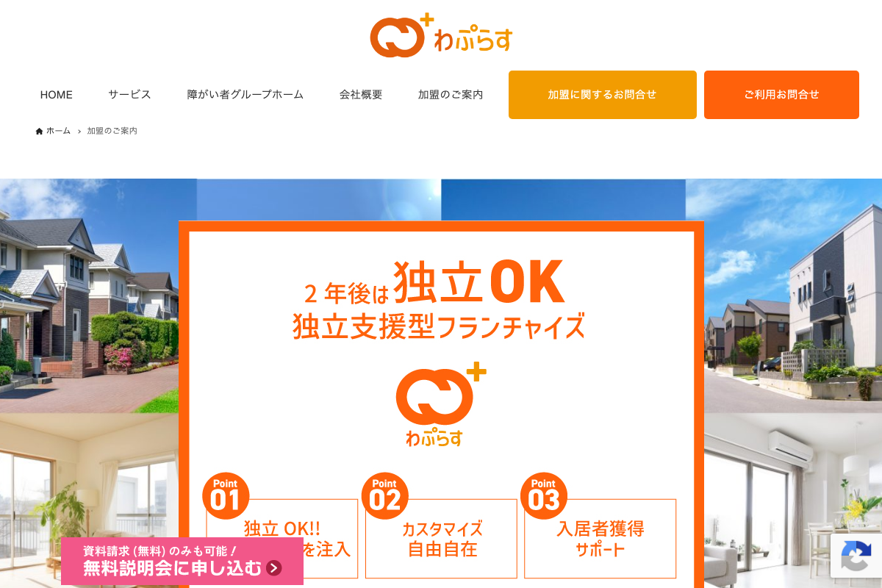Click the Point 01 circle badge
Viewport: 882px width, 588px height.
pyautogui.click(x=226, y=496)
